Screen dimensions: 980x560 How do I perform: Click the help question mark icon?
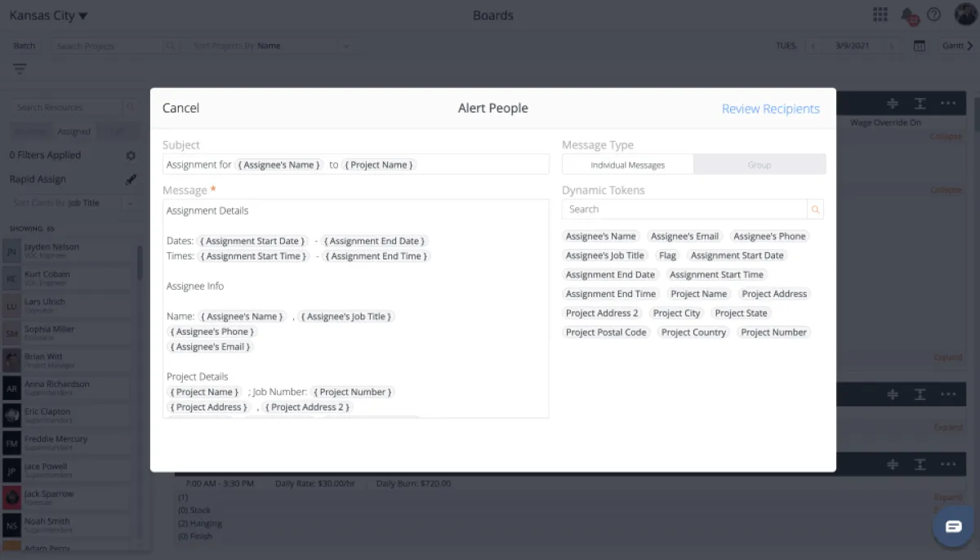[x=934, y=15]
